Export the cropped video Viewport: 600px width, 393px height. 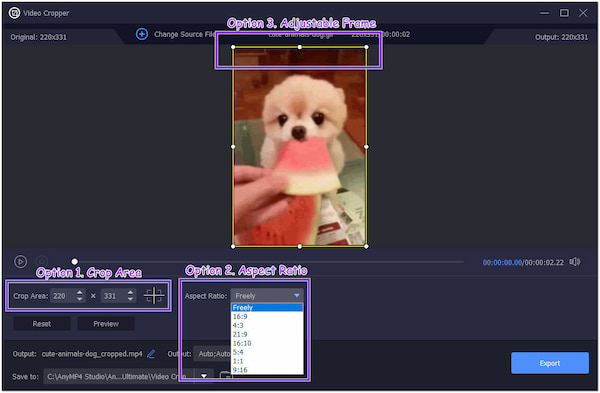tap(550, 363)
